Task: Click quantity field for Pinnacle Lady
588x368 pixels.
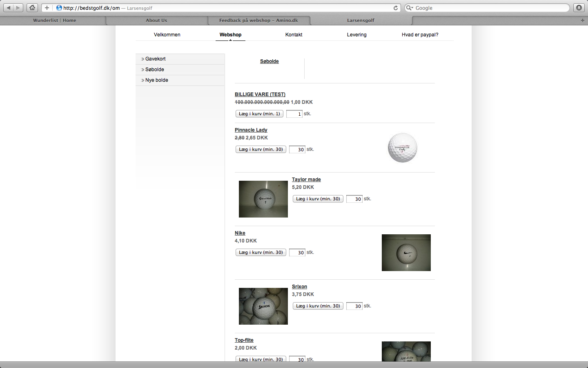Action: click(x=297, y=150)
